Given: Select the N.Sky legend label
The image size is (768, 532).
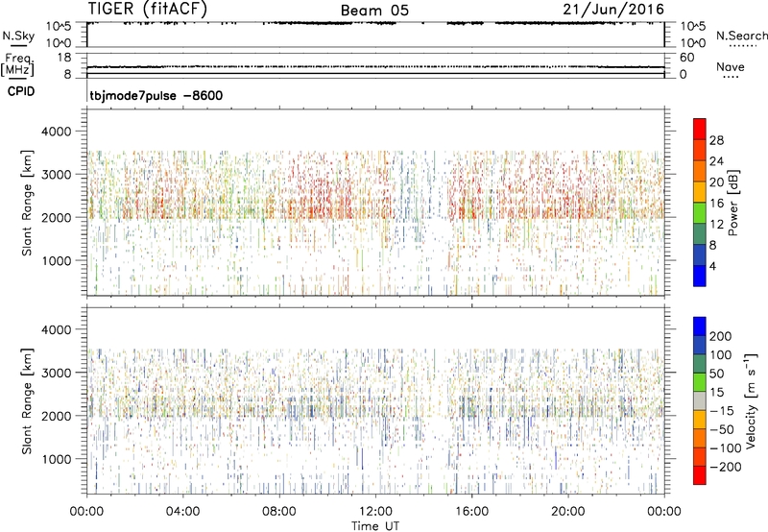Looking at the screenshot, I should (x=18, y=36).
